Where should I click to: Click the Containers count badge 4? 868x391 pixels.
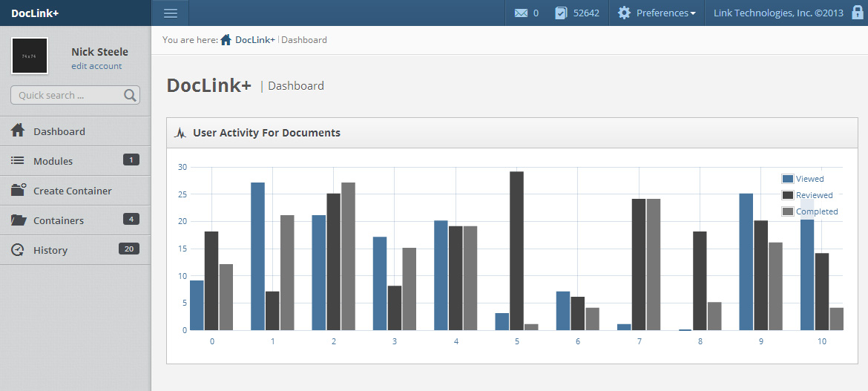[131, 220]
